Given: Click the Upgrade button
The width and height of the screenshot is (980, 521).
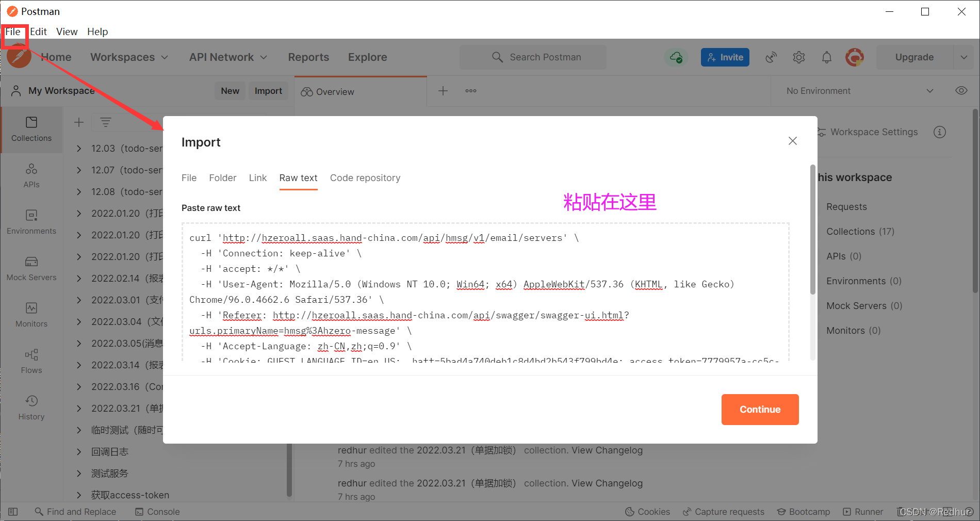Looking at the screenshot, I should (x=914, y=57).
